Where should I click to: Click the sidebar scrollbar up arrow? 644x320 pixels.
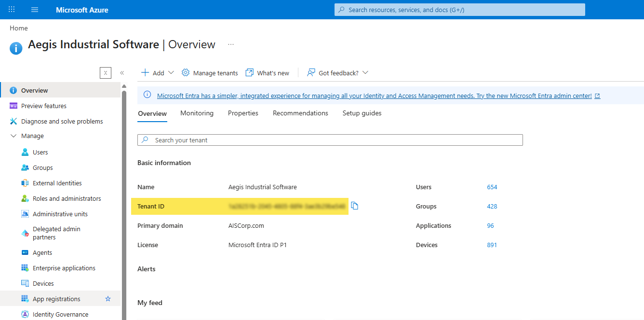[x=124, y=86]
